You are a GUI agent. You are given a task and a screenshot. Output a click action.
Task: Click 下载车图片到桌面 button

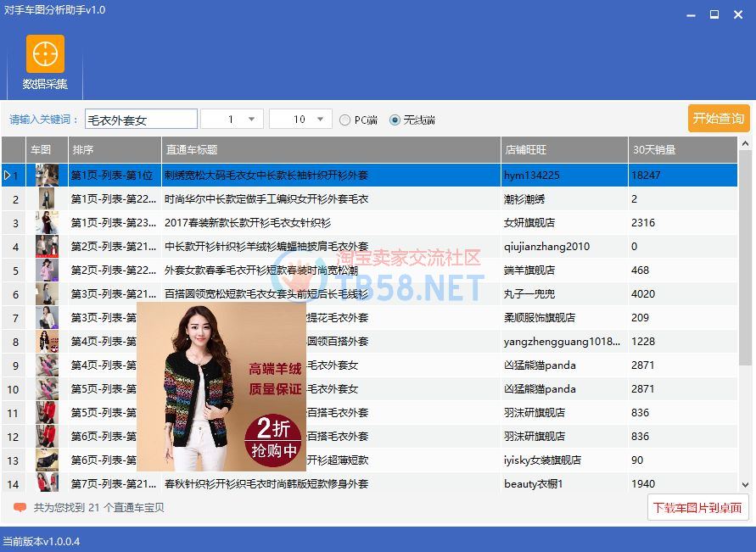(697, 508)
